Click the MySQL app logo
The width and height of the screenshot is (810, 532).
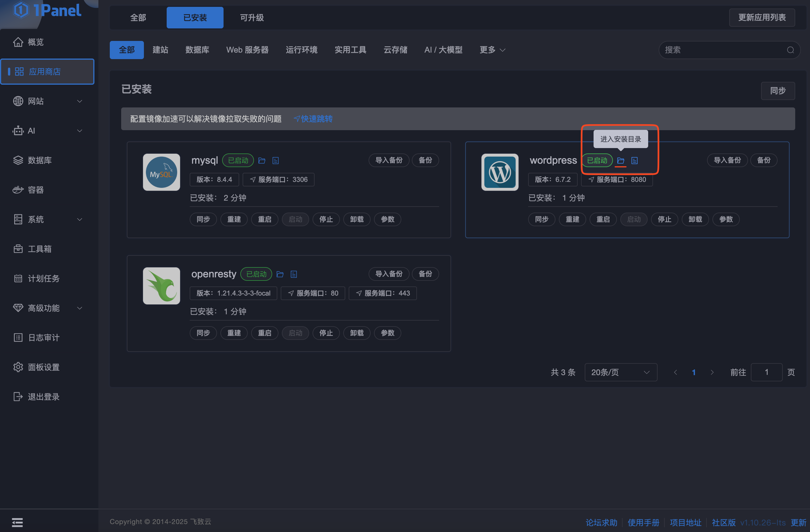point(161,172)
